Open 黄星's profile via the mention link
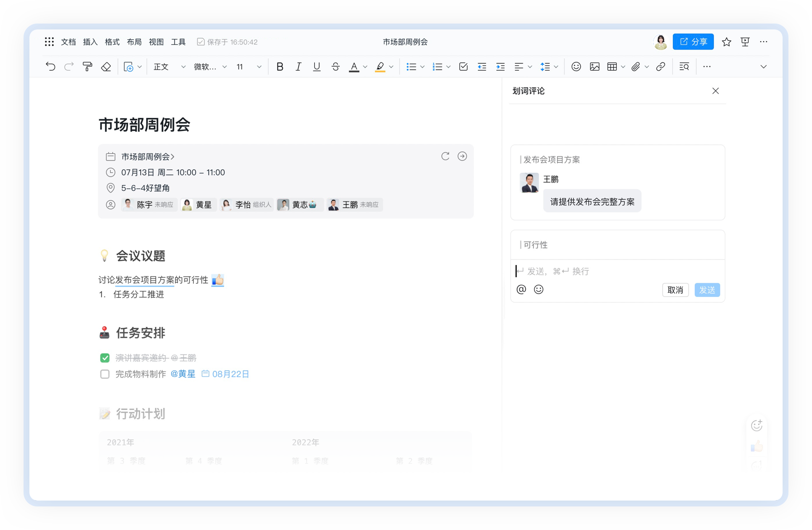The image size is (812, 530). click(x=182, y=373)
